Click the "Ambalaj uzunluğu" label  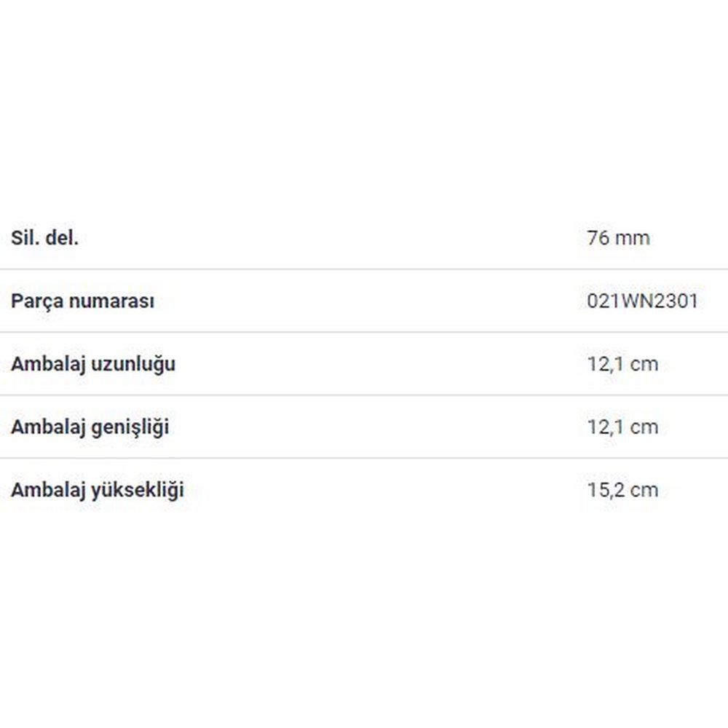point(93,364)
